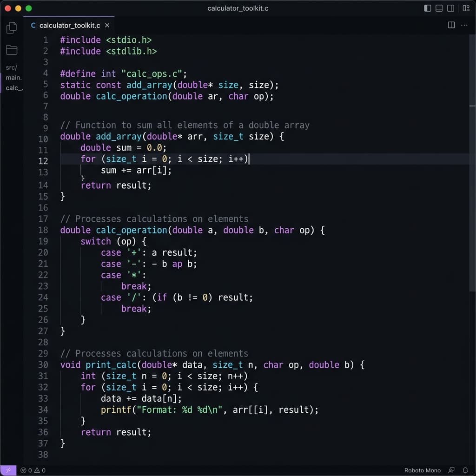Viewport: 476px width, 476px height.
Task: Open notifications bell in status bar
Action: click(x=465, y=470)
